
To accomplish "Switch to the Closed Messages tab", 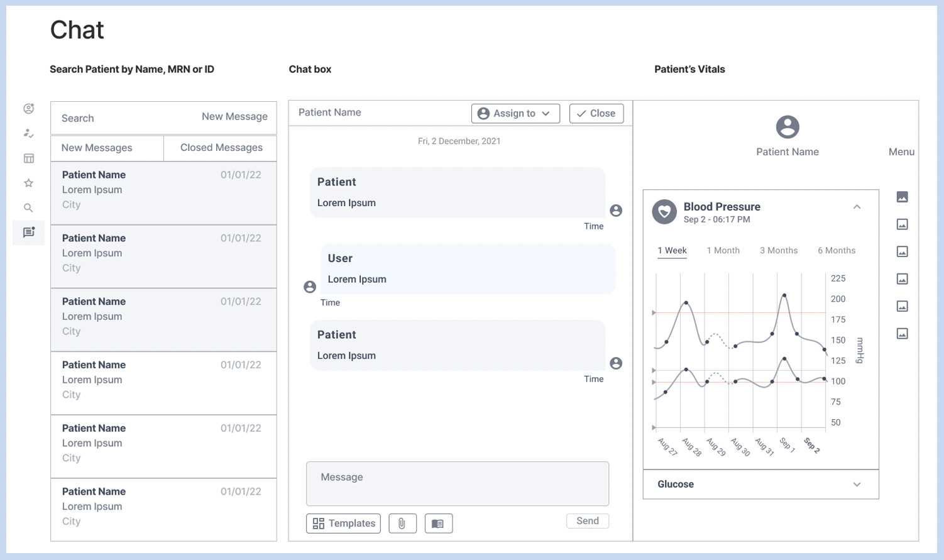I will coord(221,148).
